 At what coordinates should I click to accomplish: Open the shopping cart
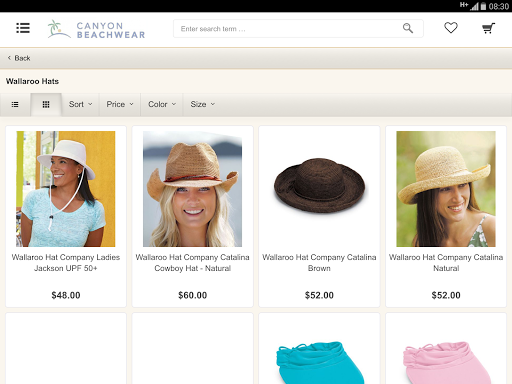[488, 29]
